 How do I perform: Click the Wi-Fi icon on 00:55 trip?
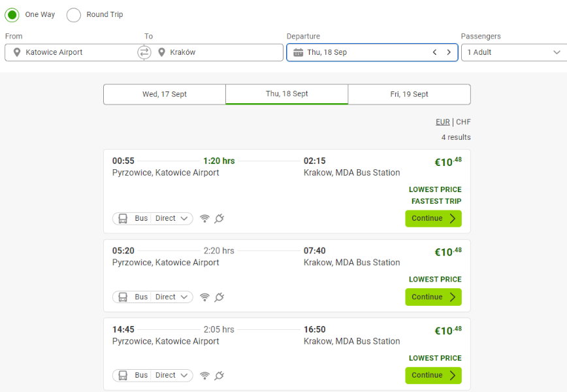click(204, 218)
